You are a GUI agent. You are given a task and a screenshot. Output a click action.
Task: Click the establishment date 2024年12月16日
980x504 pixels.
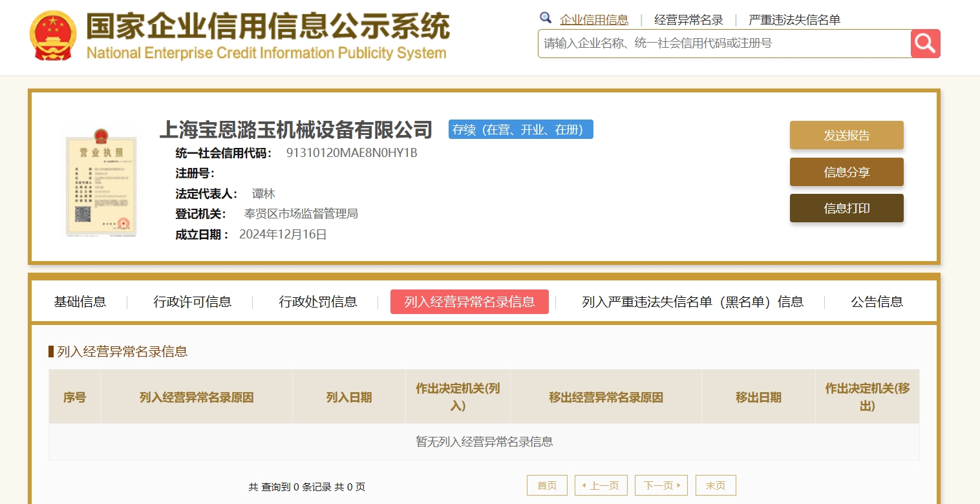[x=283, y=235]
